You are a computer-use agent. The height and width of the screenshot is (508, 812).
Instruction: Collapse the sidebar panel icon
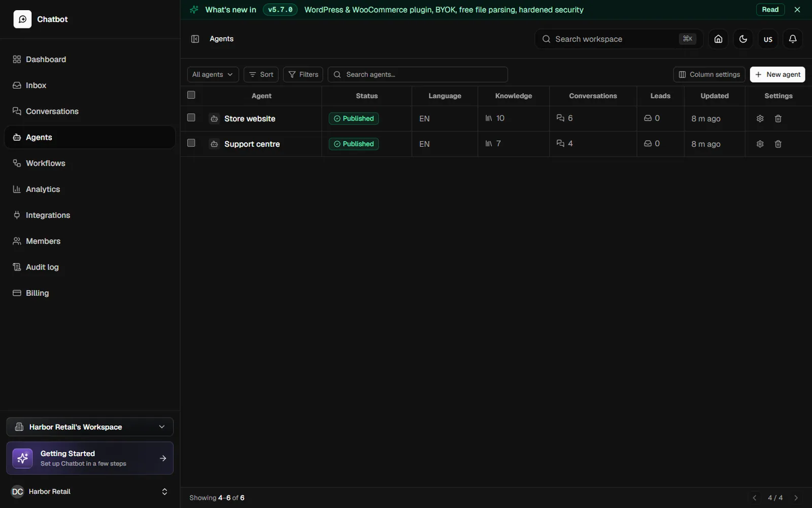pos(195,39)
